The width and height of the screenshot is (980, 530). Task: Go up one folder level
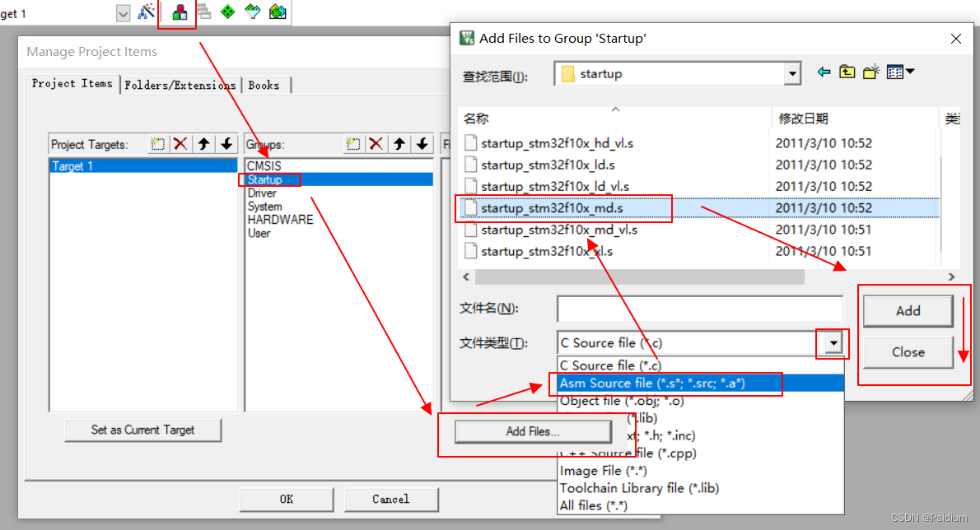click(847, 72)
